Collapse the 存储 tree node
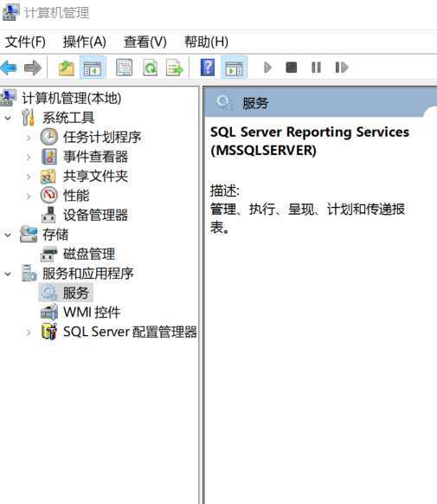The height and width of the screenshot is (504, 437). [8, 235]
